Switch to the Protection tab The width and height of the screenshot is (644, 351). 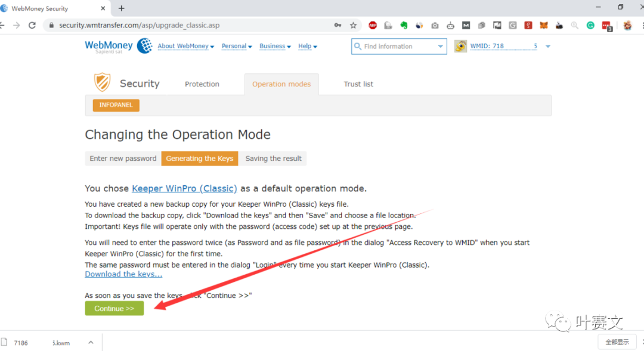(x=202, y=84)
